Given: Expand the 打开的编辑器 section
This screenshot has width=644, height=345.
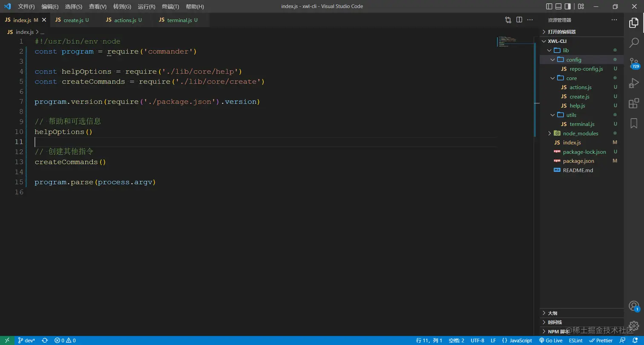Looking at the screenshot, I should [x=581, y=32].
